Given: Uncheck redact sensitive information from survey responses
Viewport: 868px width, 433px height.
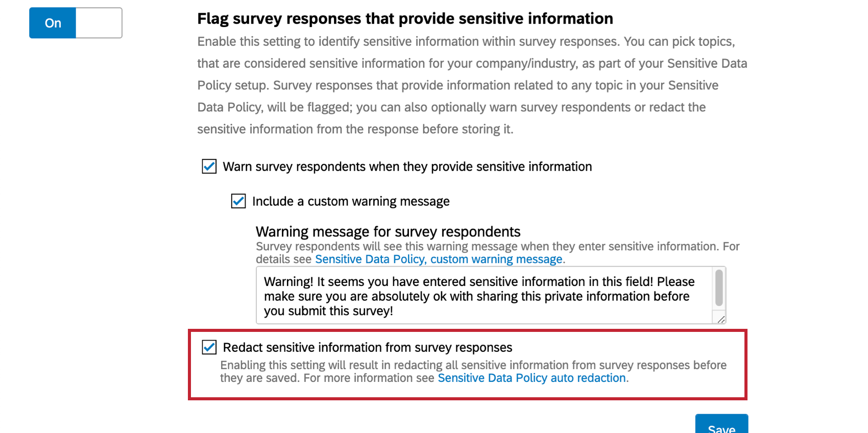Looking at the screenshot, I should (x=209, y=347).
